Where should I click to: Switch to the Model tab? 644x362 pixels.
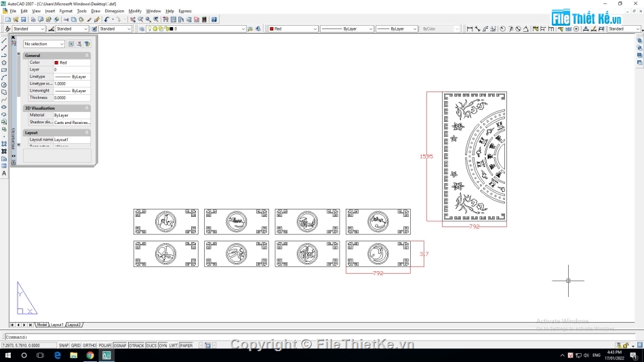[41, 325]
